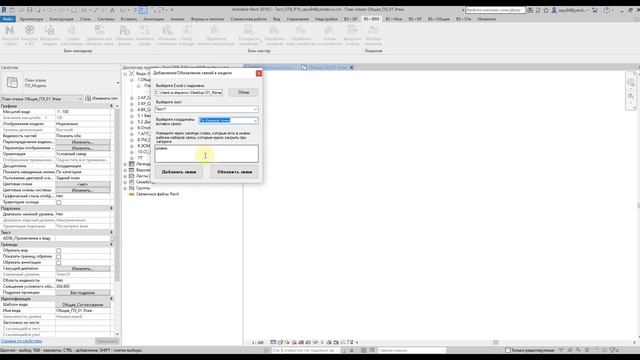Click Изменить button for Секущий диапазон
This screenshot has height=360, width=640.
[83, 269]
